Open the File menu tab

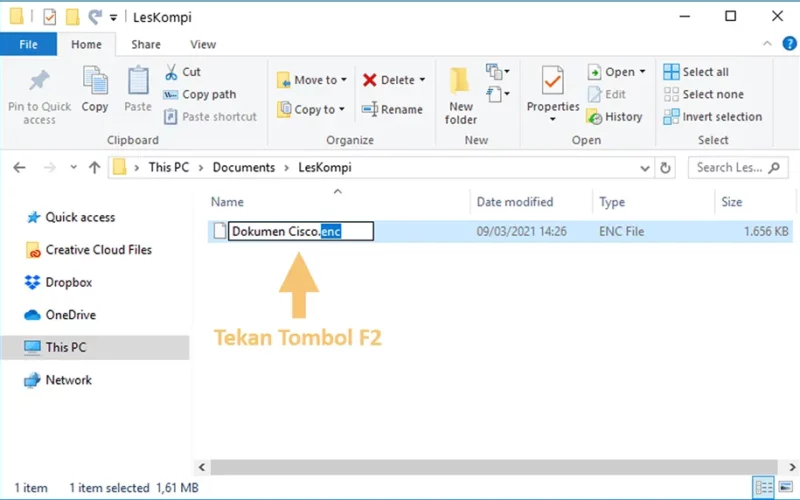point(29,44)
